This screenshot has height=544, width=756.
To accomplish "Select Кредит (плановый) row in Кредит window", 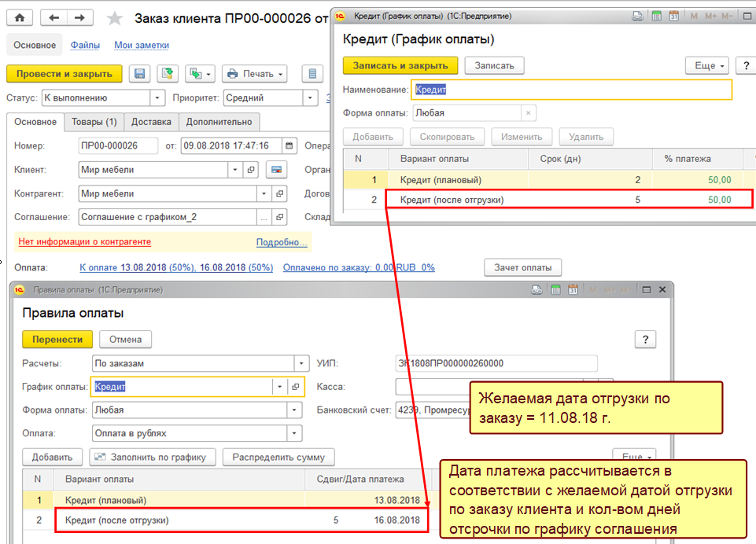I will click(x=549, y=180).
